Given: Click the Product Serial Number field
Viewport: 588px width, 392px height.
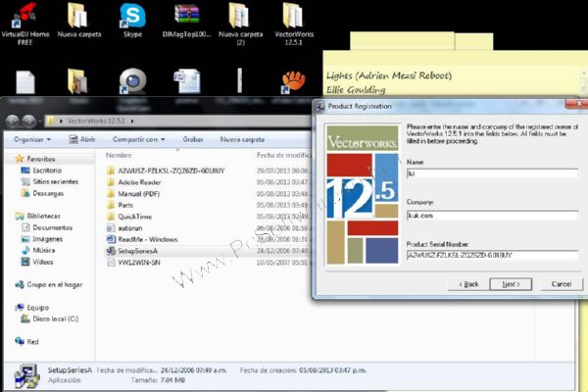Looking at the screenshot, I should 492,255.
